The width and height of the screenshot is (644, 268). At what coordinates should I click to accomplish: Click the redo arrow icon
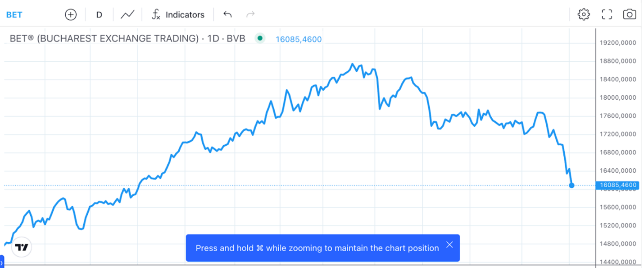pos(250,14)
